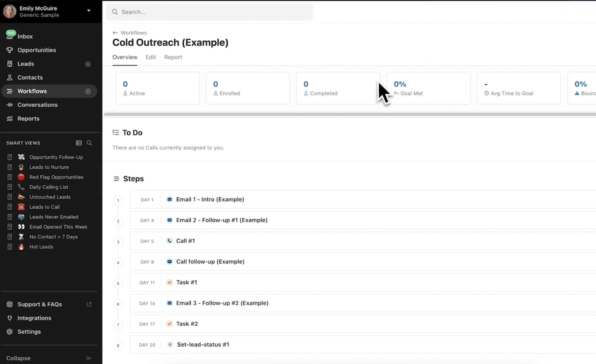Open Leads Never Emailed smart view
This screenshot has width=596, height=364.
click(x=54, y=217)
